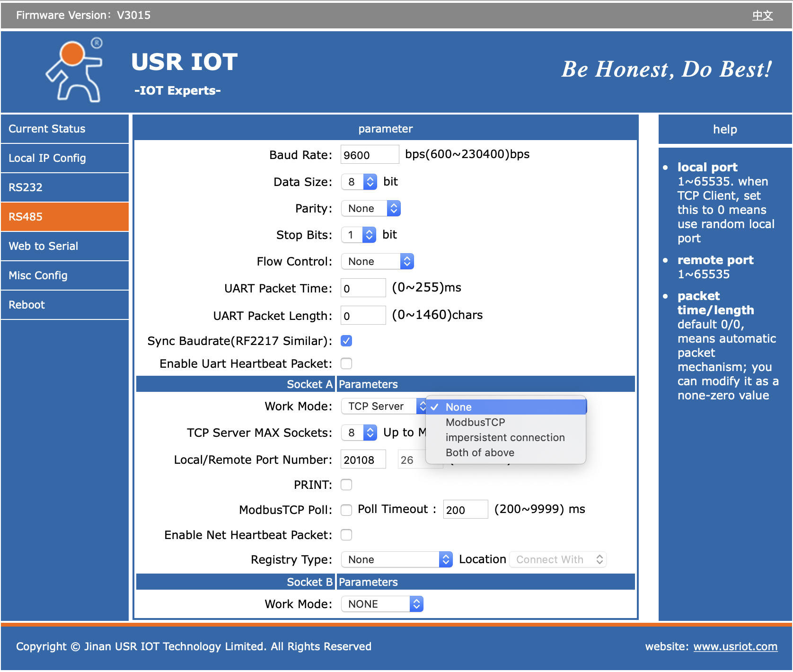Click UART Packet Time field
Viewport: 793px width, 672px height.
click(x=363, y=288)
